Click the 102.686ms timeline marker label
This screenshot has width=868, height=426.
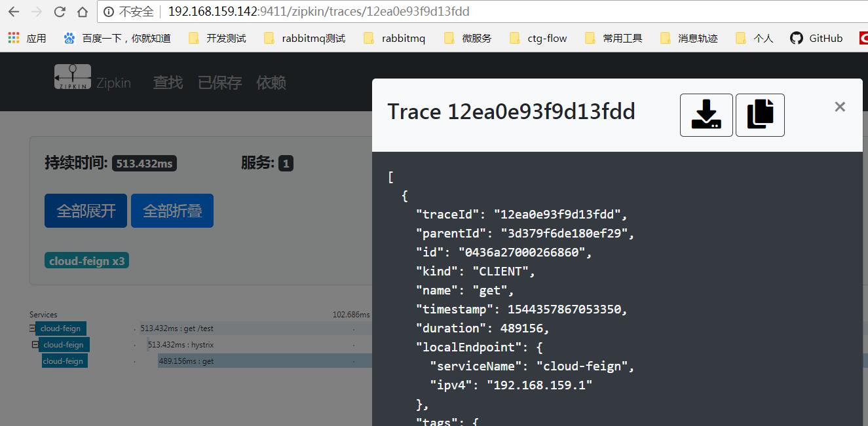tap(351, 315)
